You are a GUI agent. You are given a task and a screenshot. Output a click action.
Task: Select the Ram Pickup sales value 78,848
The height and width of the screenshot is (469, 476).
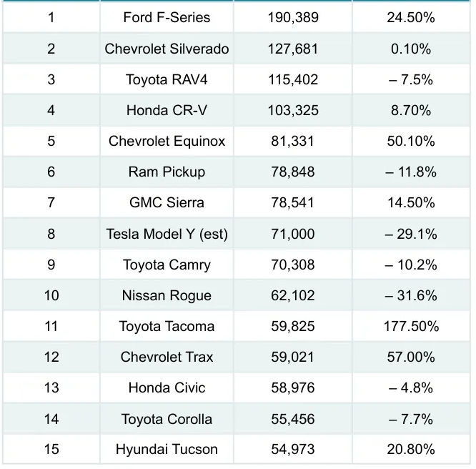tap(292, 172)
